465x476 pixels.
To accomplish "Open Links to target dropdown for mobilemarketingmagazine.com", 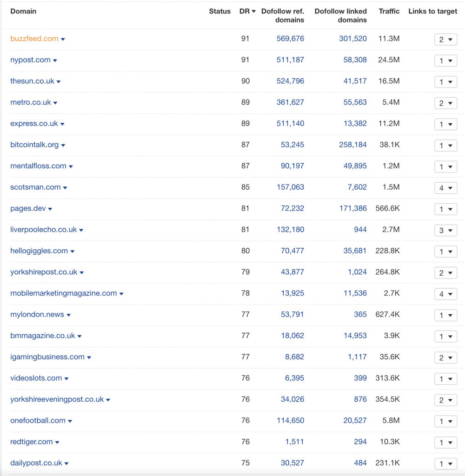I will pyautogui.click(x=445, y=294).
